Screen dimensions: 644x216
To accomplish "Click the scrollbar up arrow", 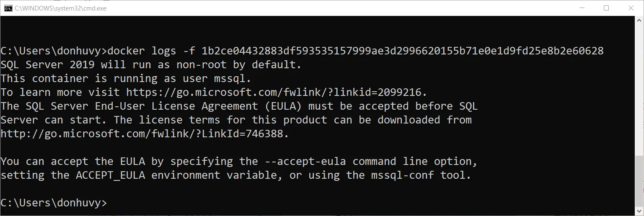I will pos(639,20).
